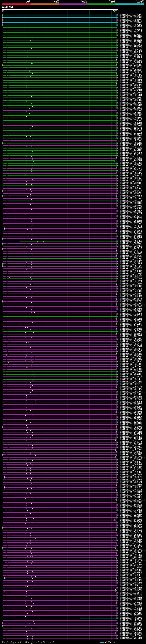Open the UniRef100_Q39590 hit link
This screenshot has width=146, height=644.
click(131, 15)
